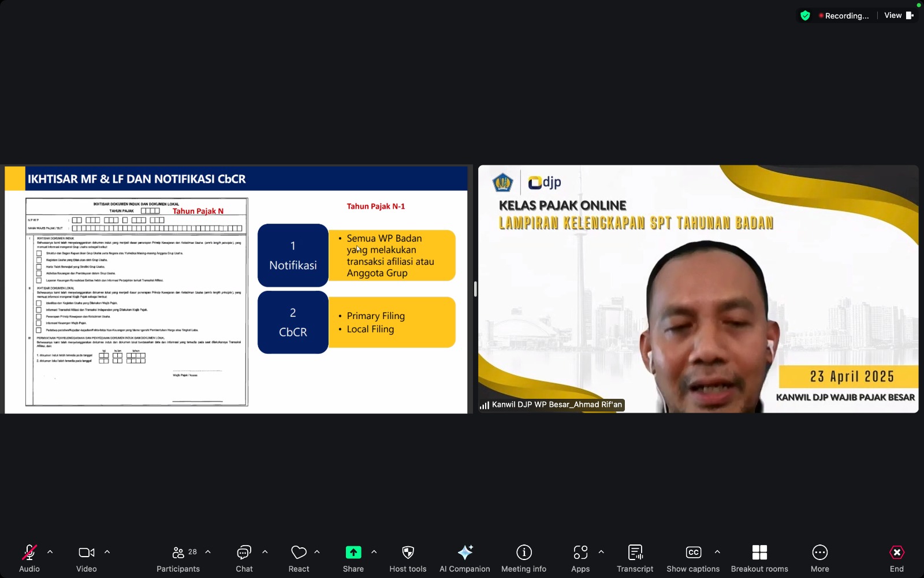This screenshot has height=578, width=924.
Task: Open Host tools
Action: [x=408, y=557]
